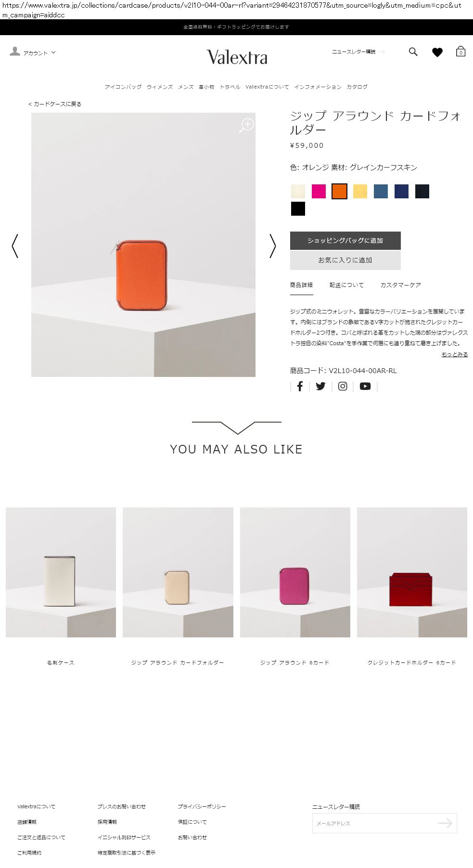Open the wishlist heart icon

437,52
